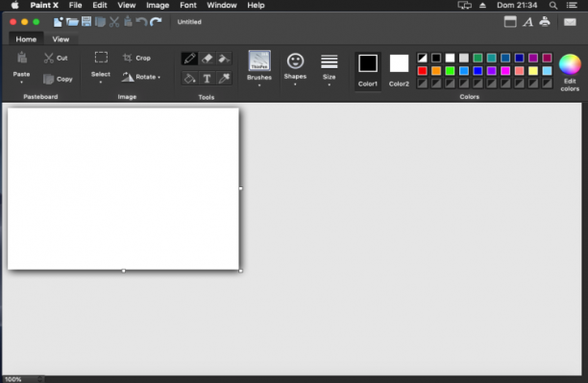
Task: Pick the bright green palette swatch
Action: (x=450, y=71)
